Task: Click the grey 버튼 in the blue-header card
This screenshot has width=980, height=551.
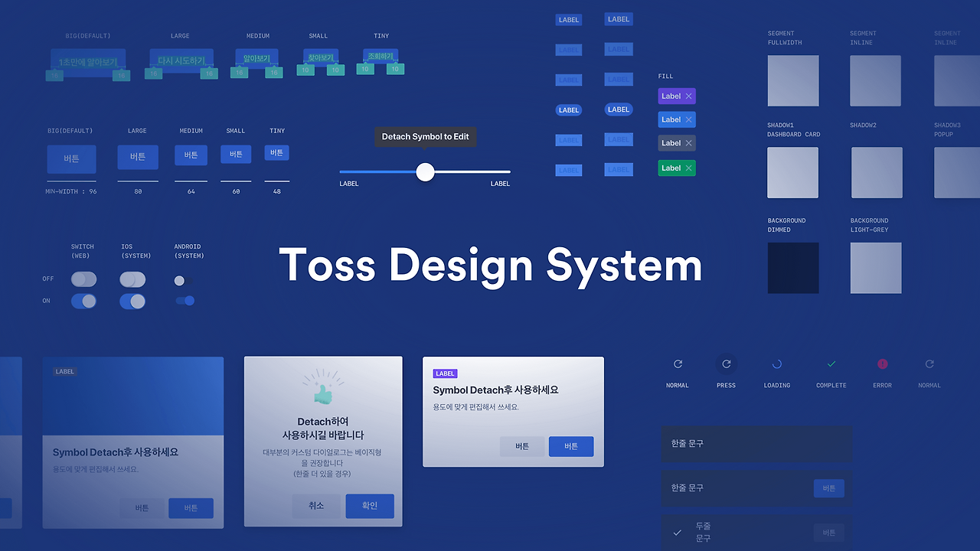Action: pos(142,508)
